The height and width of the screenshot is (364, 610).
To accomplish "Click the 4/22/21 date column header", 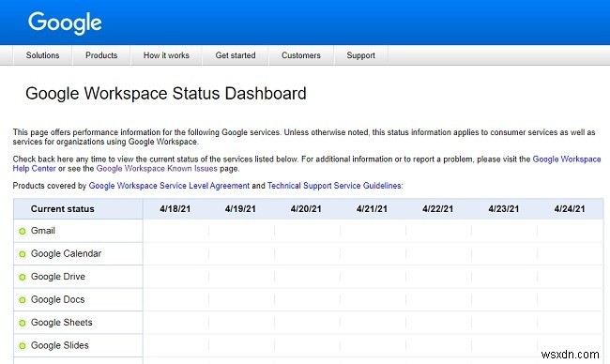I will tap(437, 209).
